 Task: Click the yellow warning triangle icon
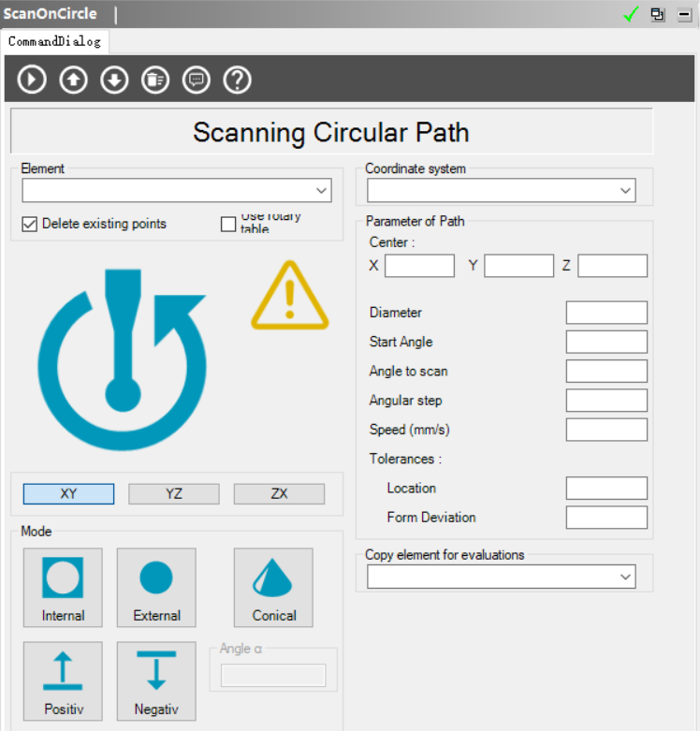[290, 297]
